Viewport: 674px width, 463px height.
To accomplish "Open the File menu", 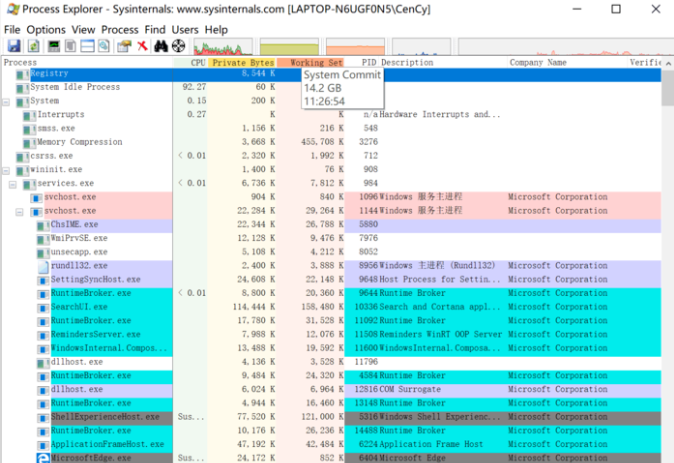I will point(12,30).
